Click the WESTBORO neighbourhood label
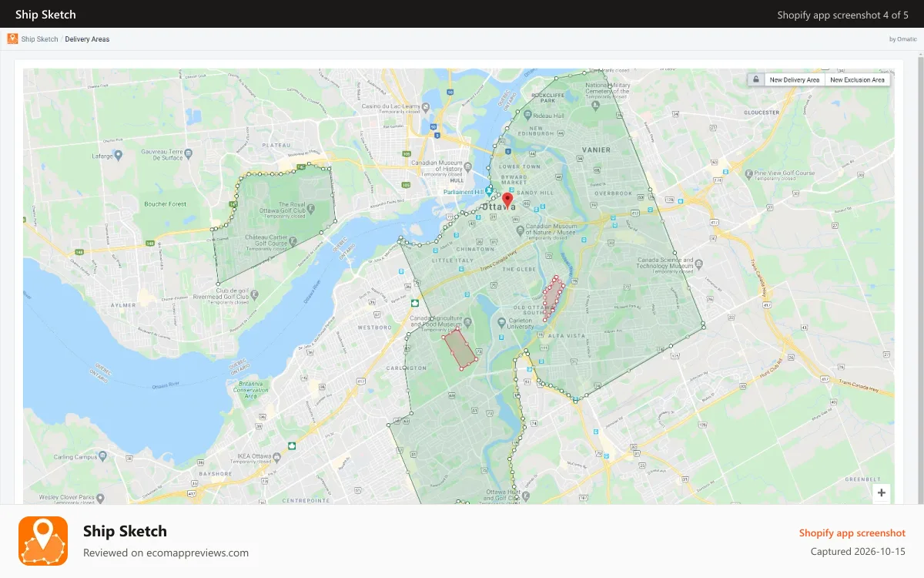This screenshot has width=924, height=578. coord(375,327)
